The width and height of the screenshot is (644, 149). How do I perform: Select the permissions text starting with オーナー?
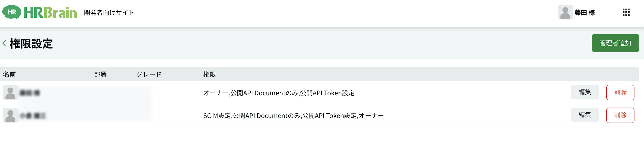[x=279, y=93]
